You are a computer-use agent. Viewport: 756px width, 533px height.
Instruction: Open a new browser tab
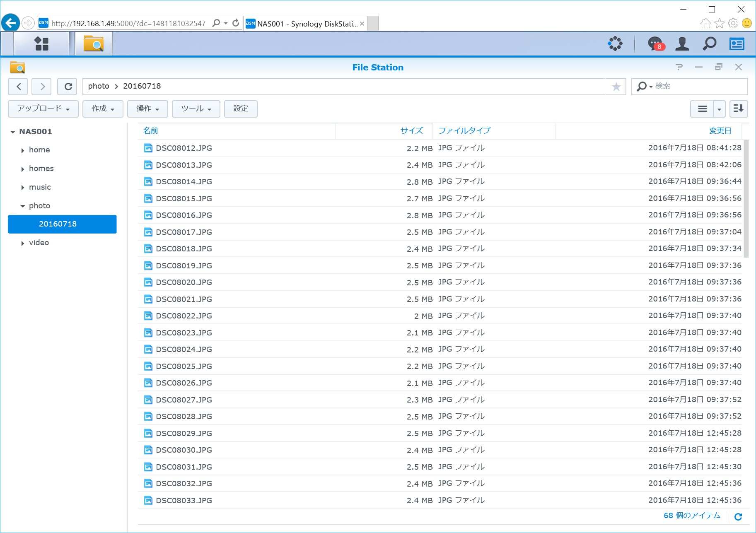click(x=373, y=24)
